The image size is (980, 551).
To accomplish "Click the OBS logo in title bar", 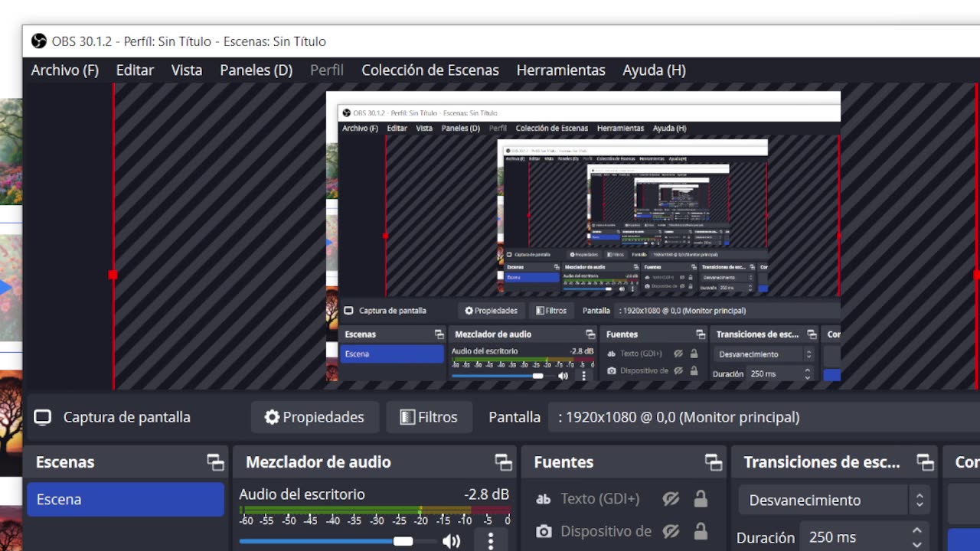I will coord(39,41).
